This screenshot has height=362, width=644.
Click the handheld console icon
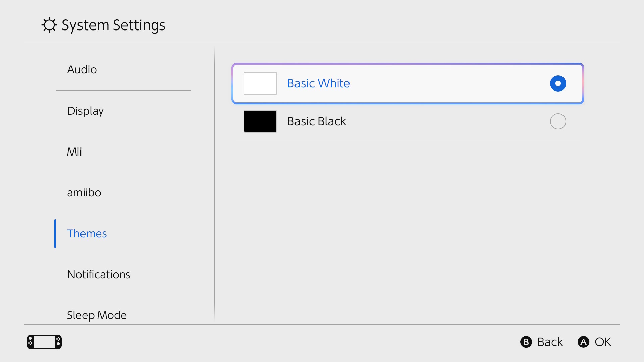44,342
